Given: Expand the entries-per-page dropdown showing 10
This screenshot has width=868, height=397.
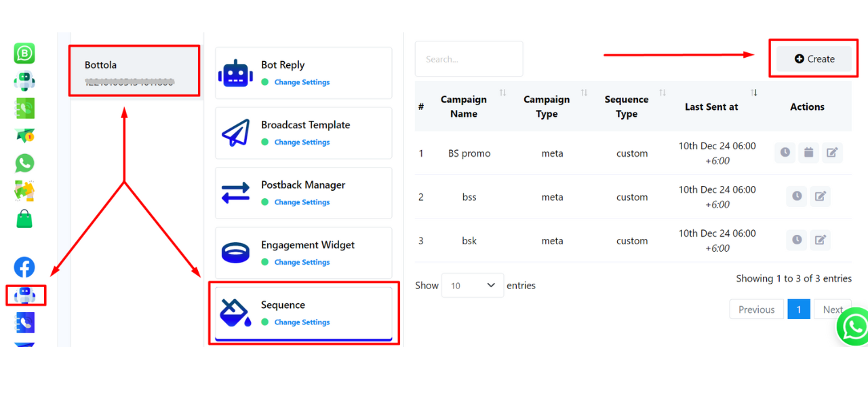Looking at the screenshot, I should tap(473, 286).
